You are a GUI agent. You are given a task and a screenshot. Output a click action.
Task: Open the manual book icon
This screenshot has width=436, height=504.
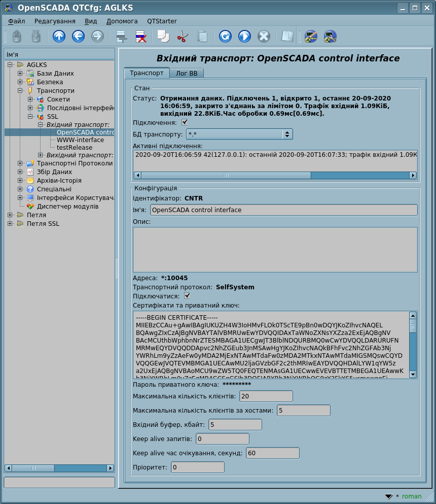tap(287, 37)
